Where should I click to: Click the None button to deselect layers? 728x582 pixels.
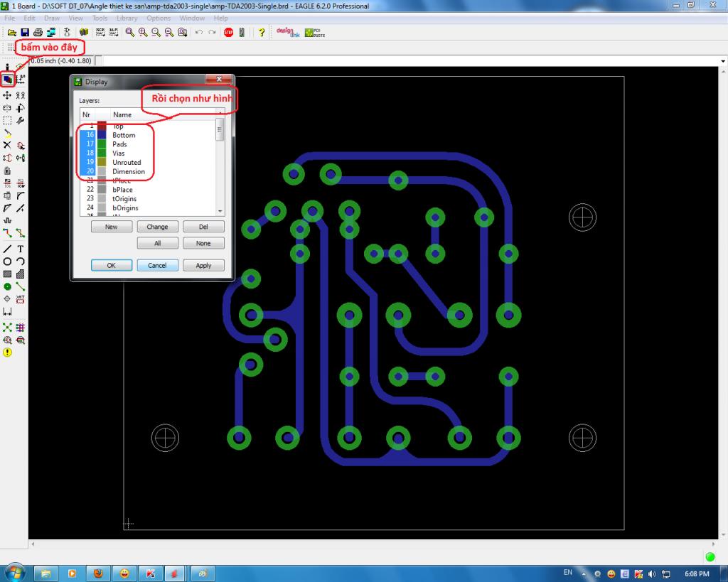203,243
